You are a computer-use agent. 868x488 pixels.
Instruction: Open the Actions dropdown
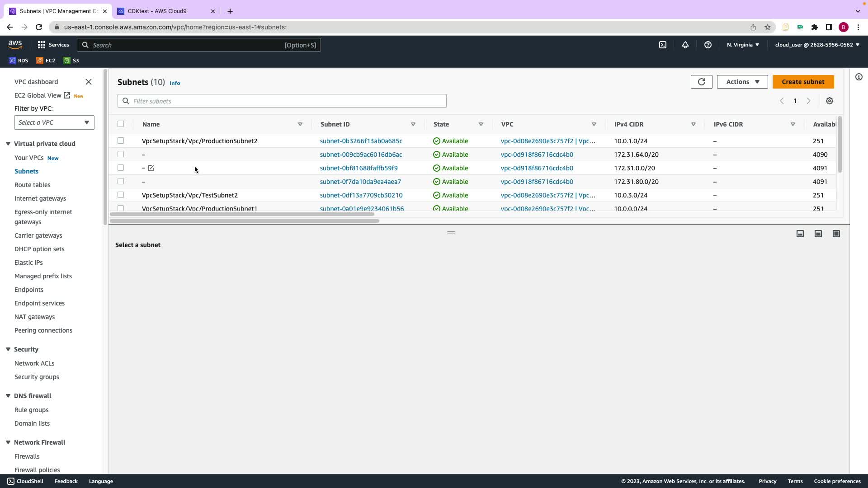point(742,82)
